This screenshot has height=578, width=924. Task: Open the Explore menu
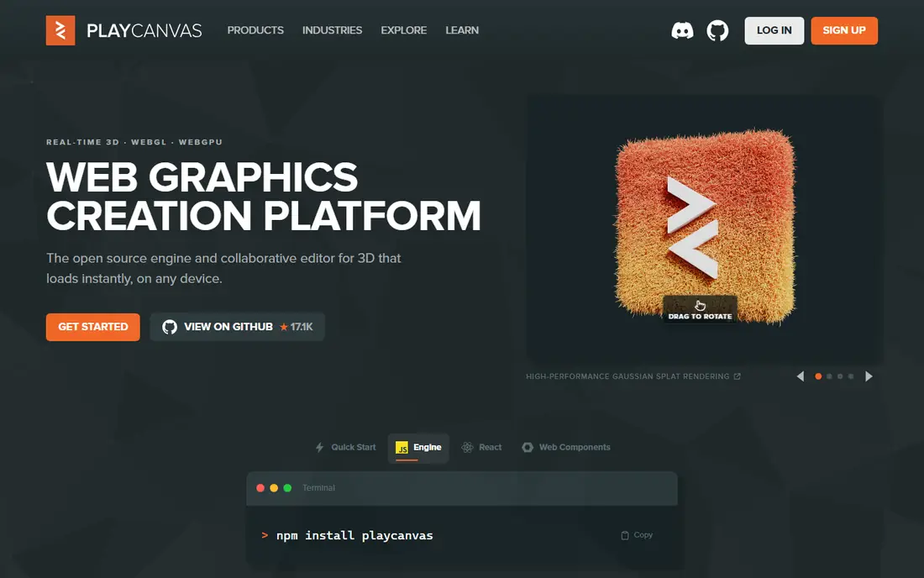click(x=404, y=30)
